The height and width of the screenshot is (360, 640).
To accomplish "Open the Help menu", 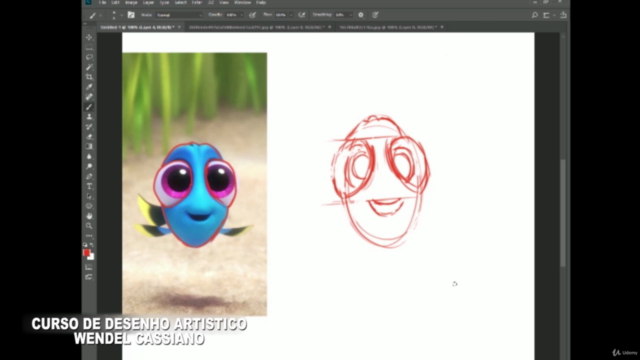I will [261, 2].
